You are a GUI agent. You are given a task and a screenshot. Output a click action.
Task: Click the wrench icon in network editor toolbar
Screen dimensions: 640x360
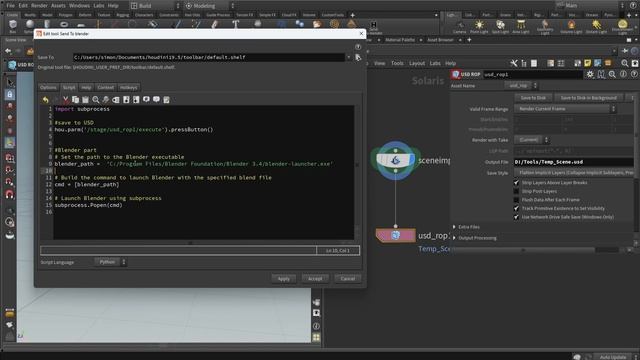(514, 63)
